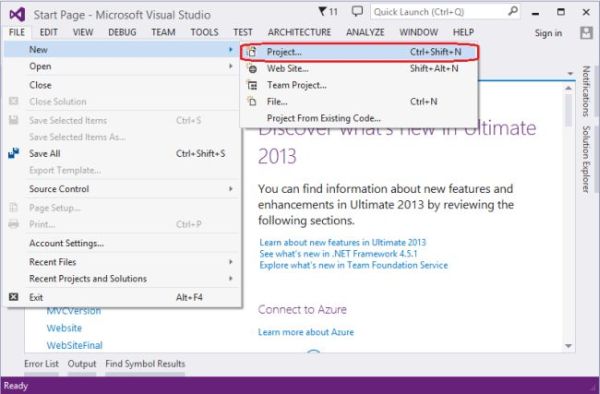Choose Team Project... from the submenu
The height and width of the screenshot is (394, 600).
(x=360, y=85)
